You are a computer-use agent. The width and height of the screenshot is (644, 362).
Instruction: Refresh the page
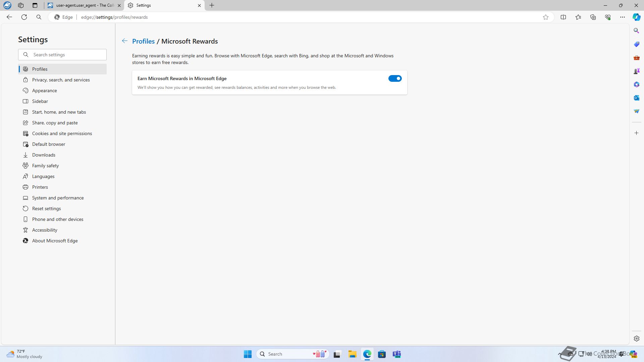click(24, 17)
